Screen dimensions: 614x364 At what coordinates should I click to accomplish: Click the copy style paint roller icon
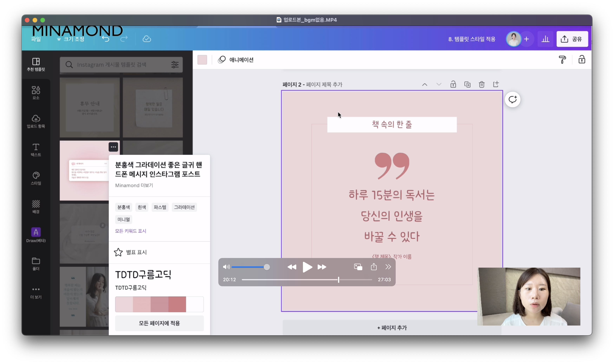pyautogui.click(x=562, y=60)
